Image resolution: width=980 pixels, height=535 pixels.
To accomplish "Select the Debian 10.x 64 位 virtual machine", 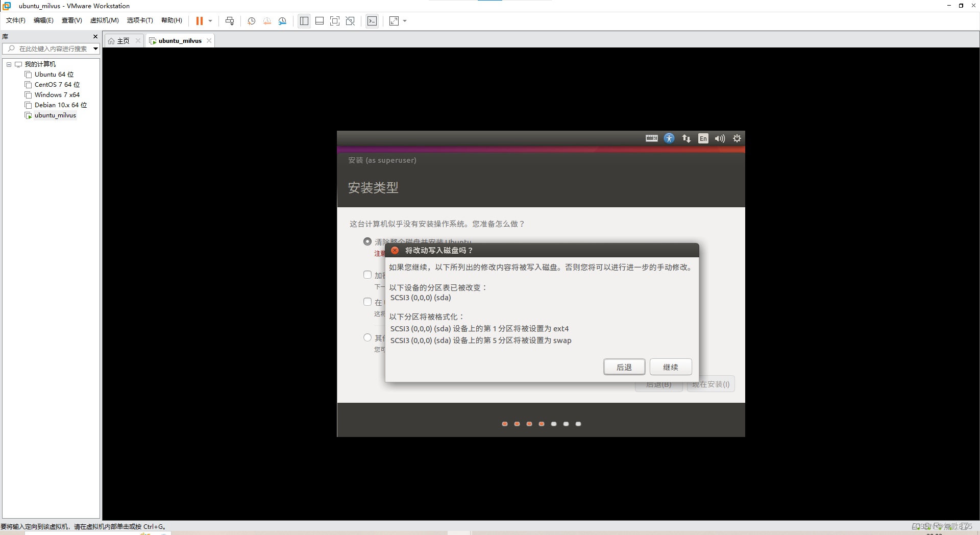I will click(x=61, y=105).
